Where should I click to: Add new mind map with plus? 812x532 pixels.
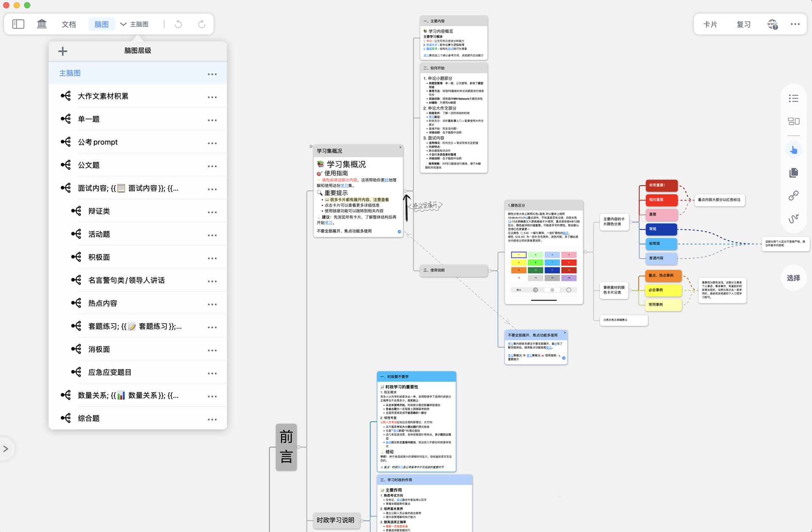click(63, 51)
